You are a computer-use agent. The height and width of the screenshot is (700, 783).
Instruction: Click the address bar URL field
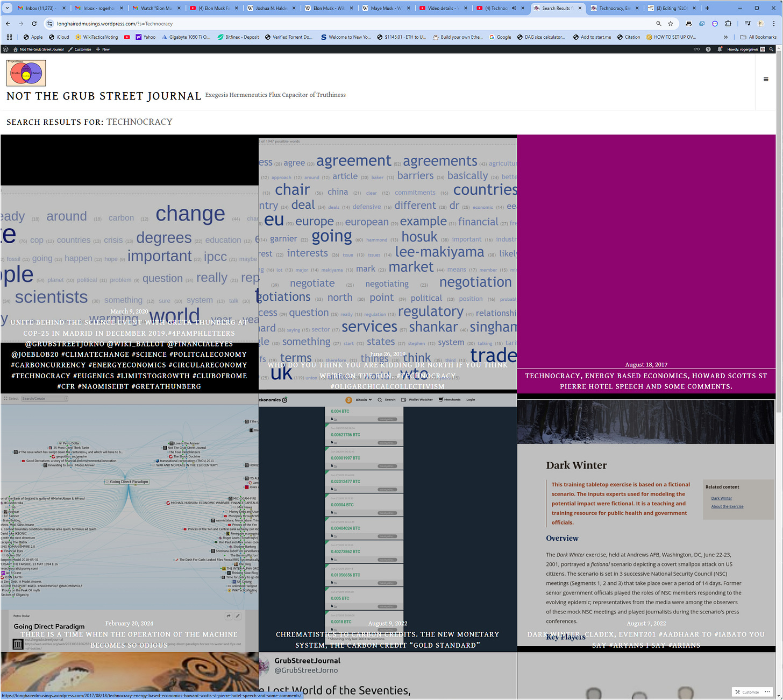point(350,24)
